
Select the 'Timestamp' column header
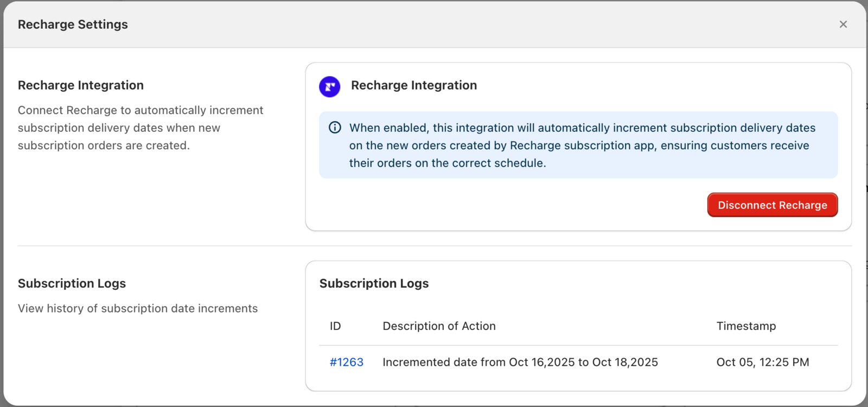(746, 326)
